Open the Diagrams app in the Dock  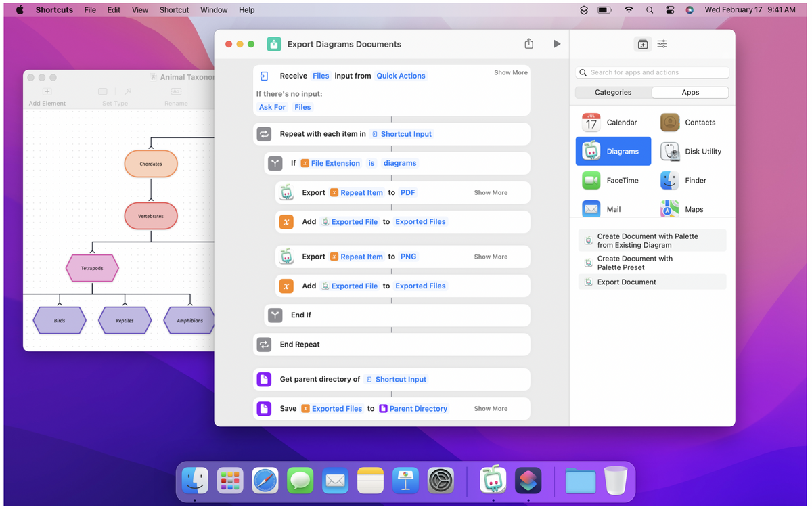click(x=493, y=481)
